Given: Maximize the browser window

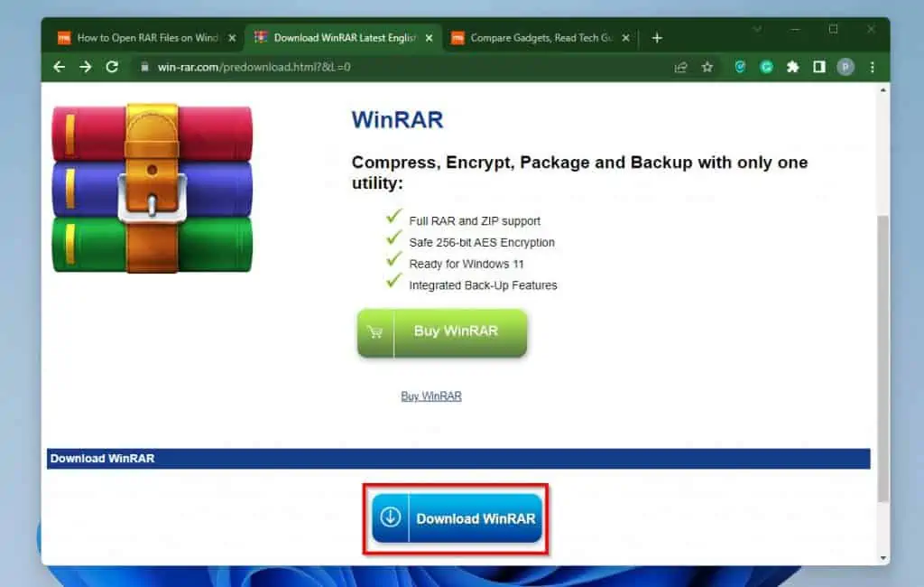Looking at the screenshot, I should tap(833, 29).
